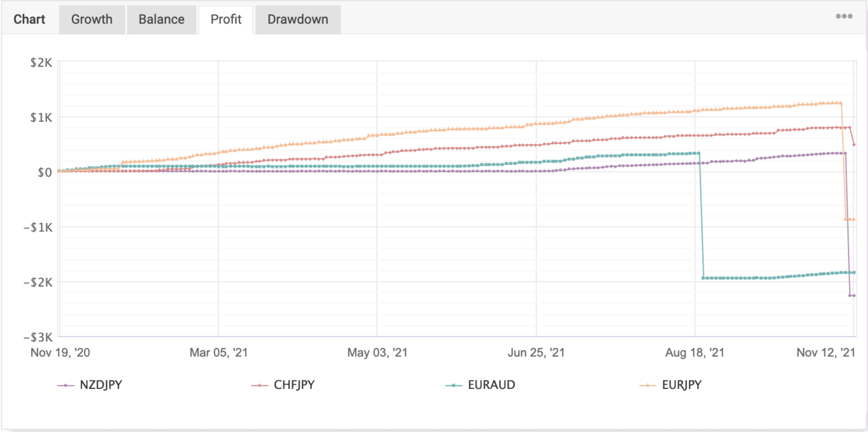Switch to the Balance tab
This screenshot has width=868, height=432.
(161, 20)
